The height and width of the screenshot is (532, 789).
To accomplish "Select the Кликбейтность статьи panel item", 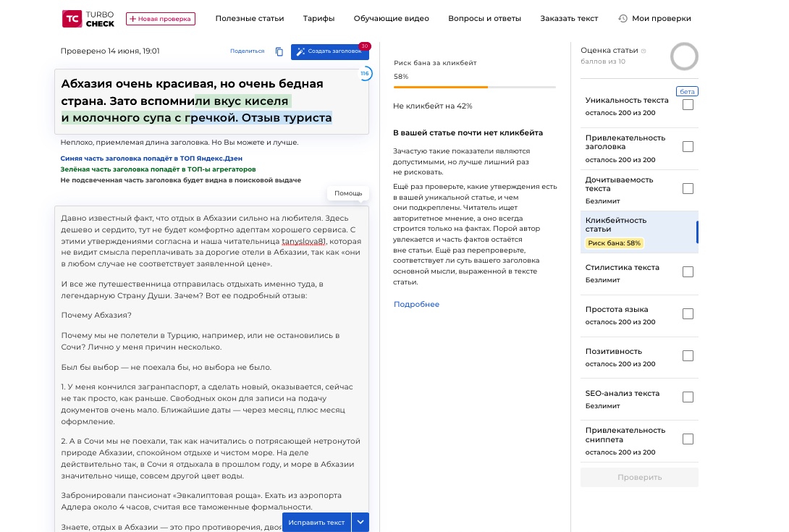I will tap(639, 232).
